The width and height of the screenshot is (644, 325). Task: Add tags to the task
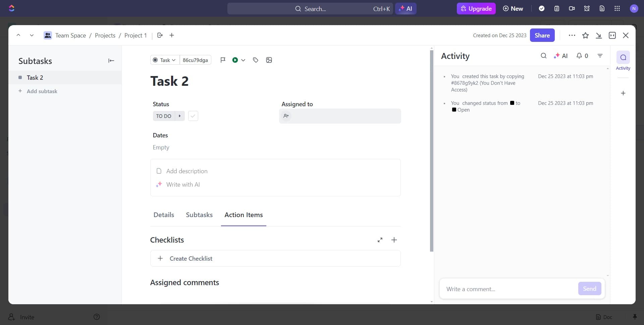(256, 60)
